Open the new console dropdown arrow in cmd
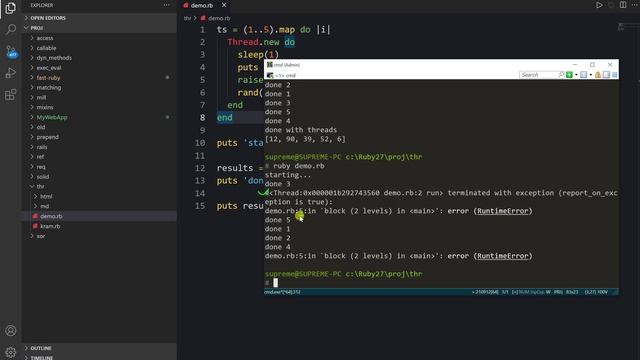640x360 pixels. (x=576, y=75)
